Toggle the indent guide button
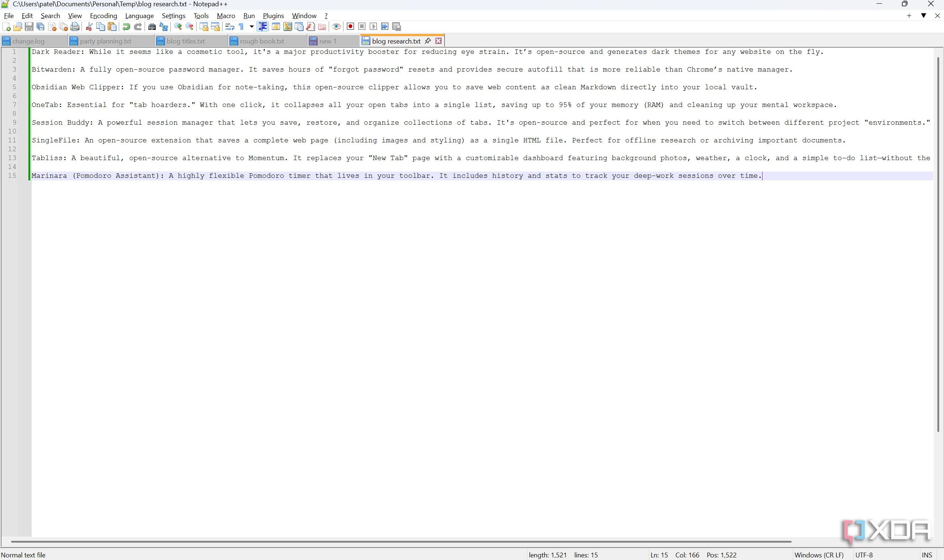This screenshot has width=944, height=560. 263,27
